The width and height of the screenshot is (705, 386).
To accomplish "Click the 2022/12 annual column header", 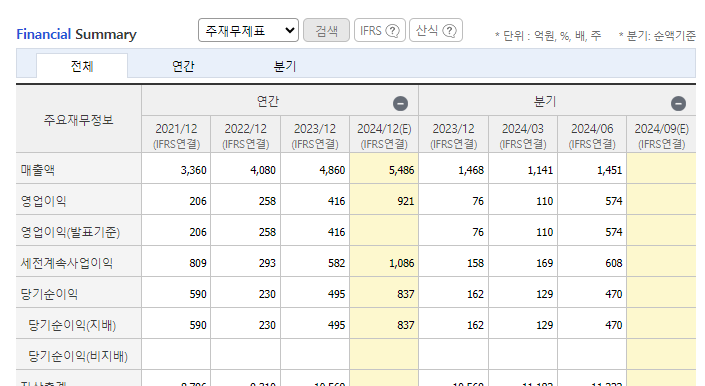I will coord(245,134).
